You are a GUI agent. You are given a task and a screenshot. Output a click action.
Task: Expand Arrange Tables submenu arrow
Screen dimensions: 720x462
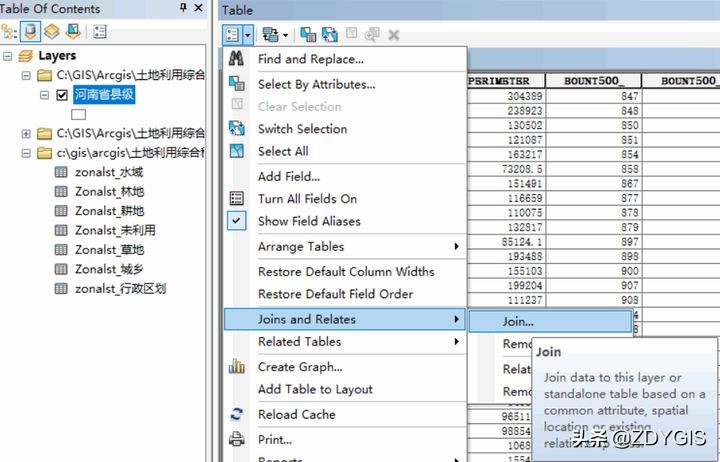(x=456, y=246)
